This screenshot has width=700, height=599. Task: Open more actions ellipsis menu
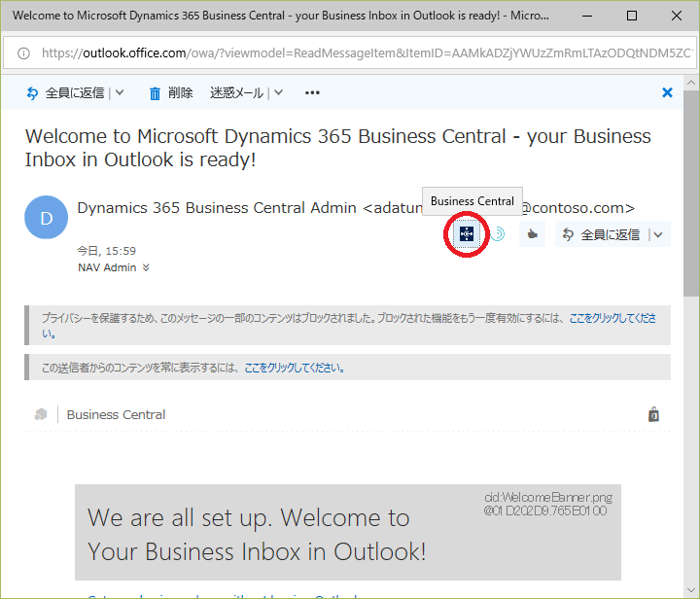[312, 92]
